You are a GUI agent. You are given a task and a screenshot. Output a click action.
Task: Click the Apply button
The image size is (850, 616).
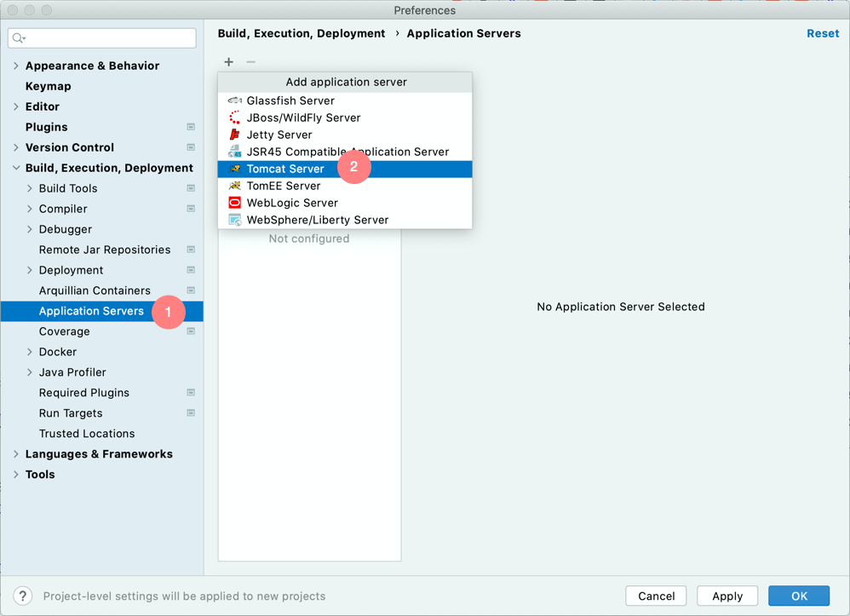click(727, 596)
